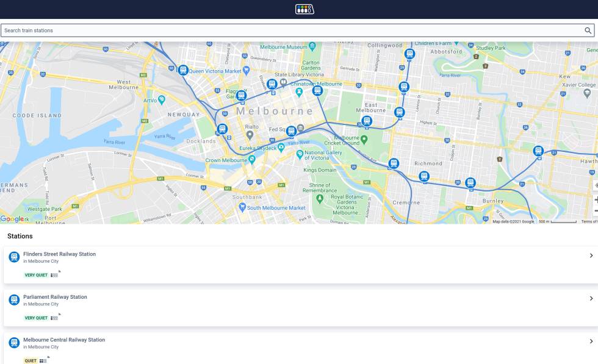Open Google logo link on map

[12, 219]
